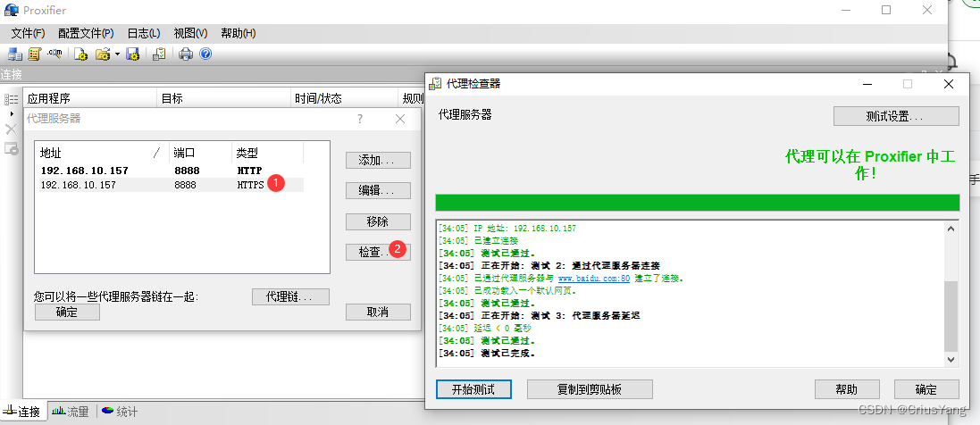Viewport: 980px width, 425px height.
Task: Open the 文件(F) menu
Action: [x=28, y=33]
